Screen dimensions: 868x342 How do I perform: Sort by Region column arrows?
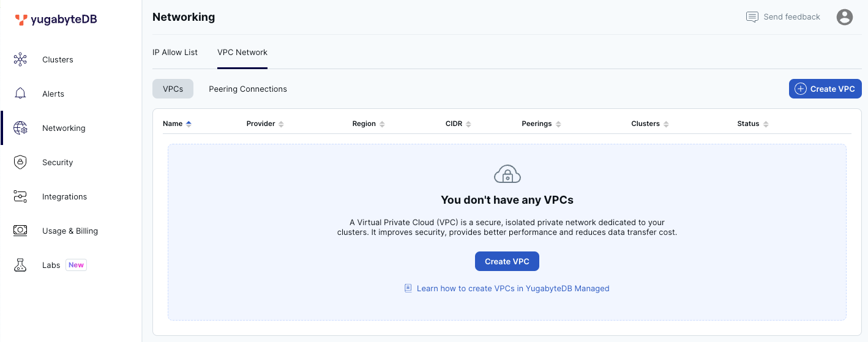pyautogui.click(x=382, y=124)
